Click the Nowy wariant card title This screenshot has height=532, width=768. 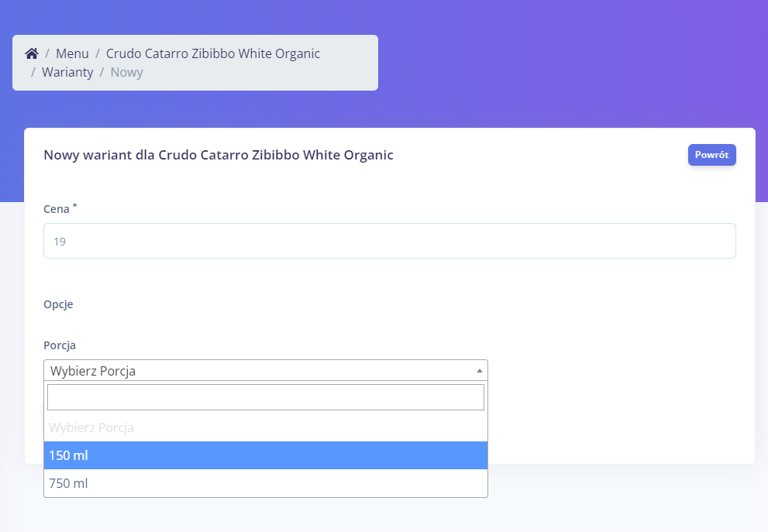point(219,155)
